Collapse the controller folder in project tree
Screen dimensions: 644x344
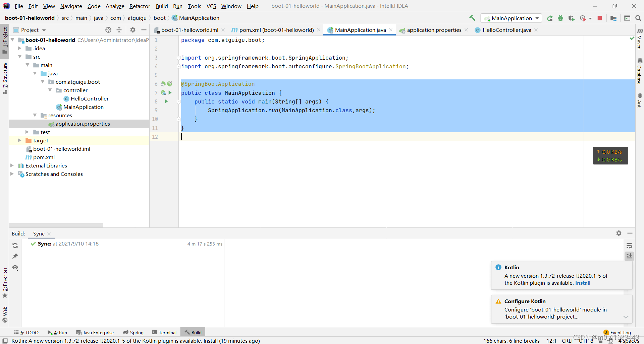(50, 90)
